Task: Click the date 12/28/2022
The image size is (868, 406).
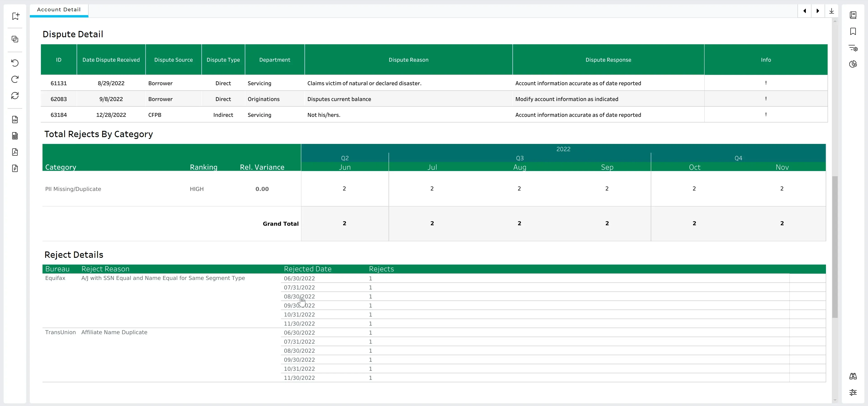Action: 111,115
